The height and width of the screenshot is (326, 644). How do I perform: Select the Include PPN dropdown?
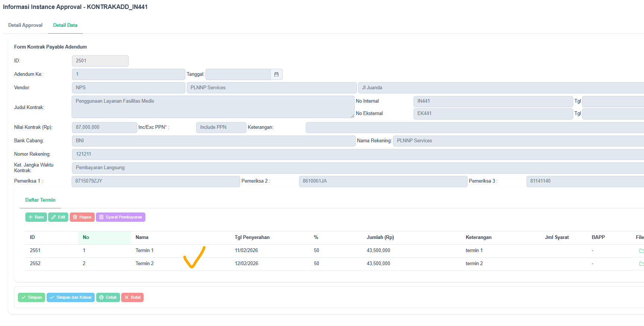(221, 127)
